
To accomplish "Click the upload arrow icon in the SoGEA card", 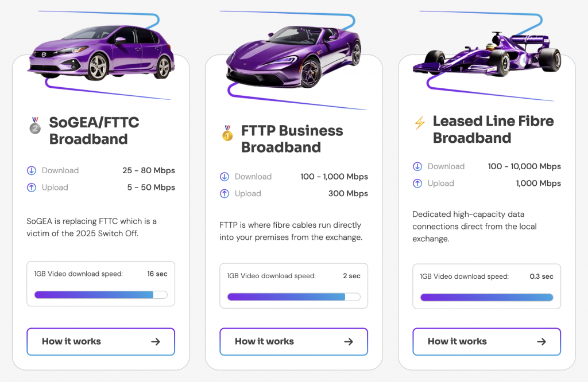I will coord(32,188).
